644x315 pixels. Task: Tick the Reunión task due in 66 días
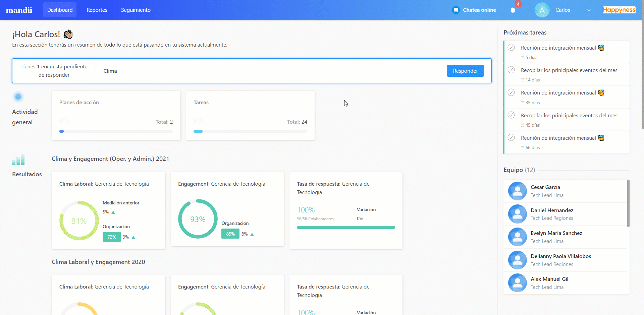coord(511,137)
